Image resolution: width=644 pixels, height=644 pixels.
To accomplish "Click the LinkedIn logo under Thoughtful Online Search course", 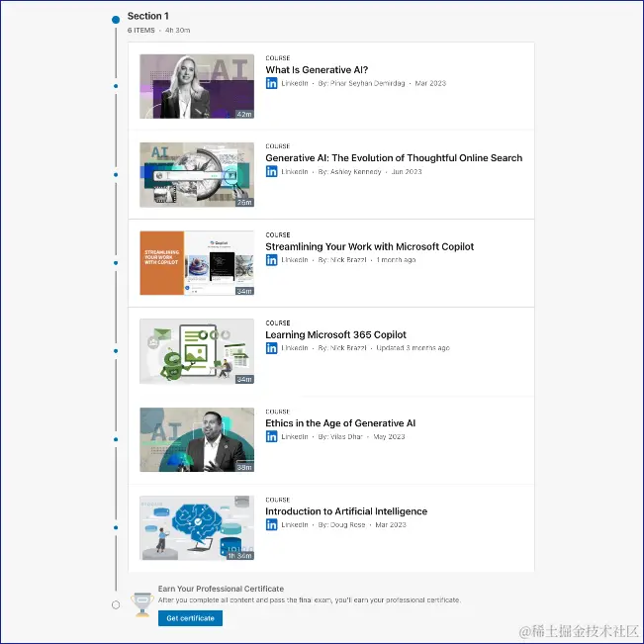I will 271,172.
